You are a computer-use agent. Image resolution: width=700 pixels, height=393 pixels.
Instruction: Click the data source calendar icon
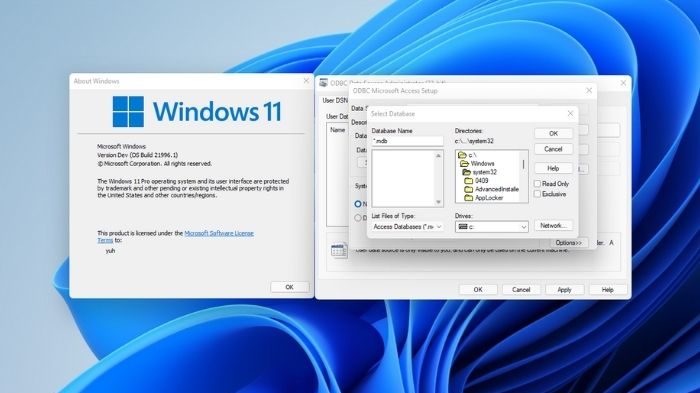click(x=339, y=251)
